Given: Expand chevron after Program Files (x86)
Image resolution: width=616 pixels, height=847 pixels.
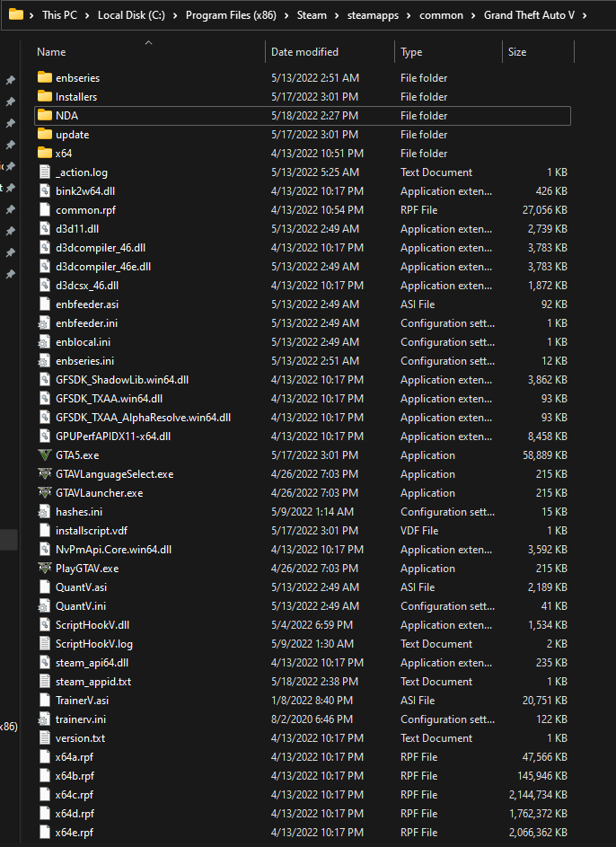Looking at the screenshot, I should (x=286, y=15).
